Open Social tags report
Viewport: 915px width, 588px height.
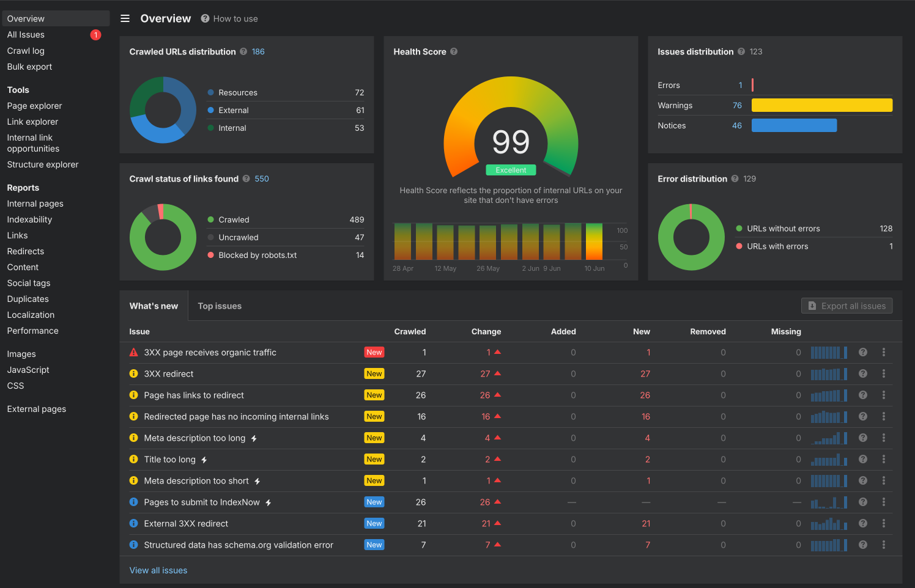pyautogui.click(x=29, y=283)
